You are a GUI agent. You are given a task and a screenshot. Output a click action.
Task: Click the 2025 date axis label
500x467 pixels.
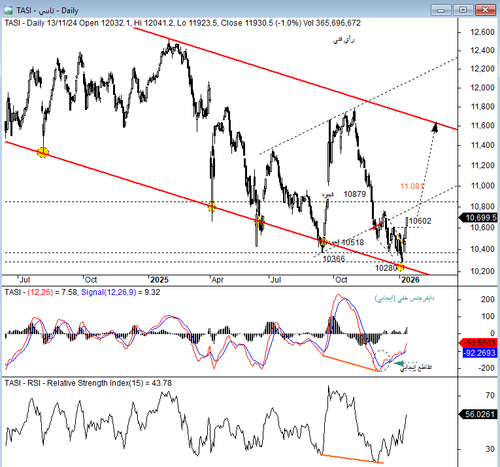[x=159, y=280]
